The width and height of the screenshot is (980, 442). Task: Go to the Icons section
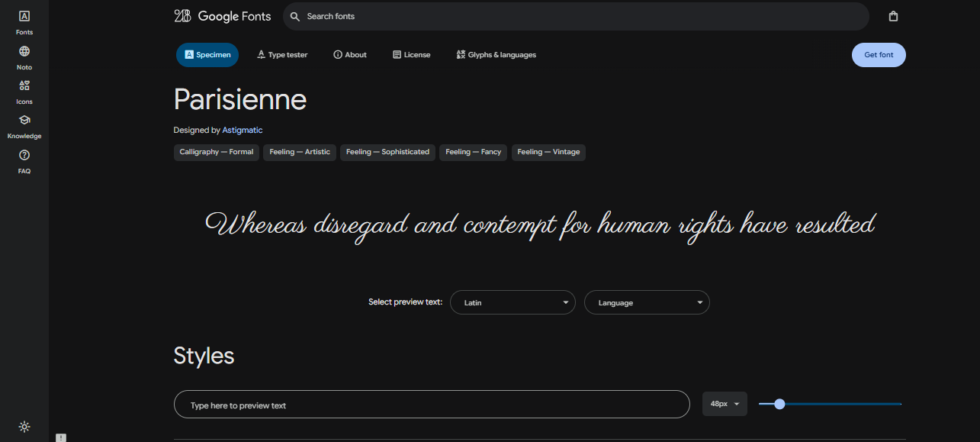(24, 92)
